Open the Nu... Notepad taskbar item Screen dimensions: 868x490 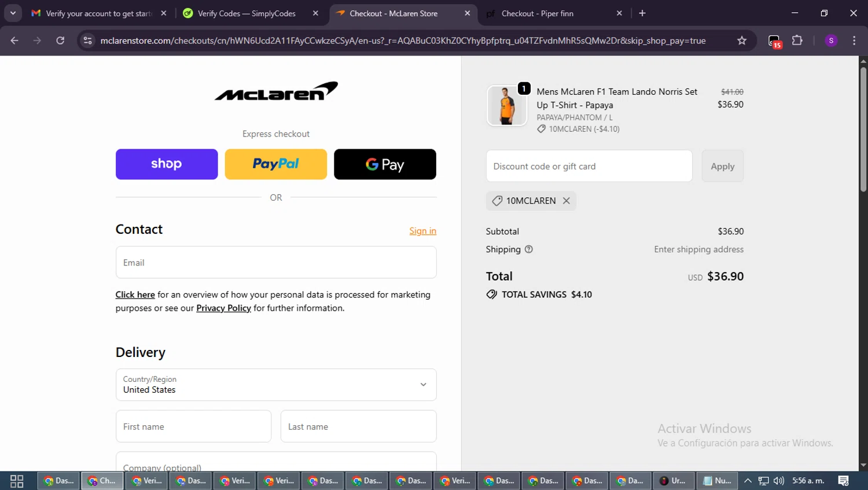coord(718,481)
